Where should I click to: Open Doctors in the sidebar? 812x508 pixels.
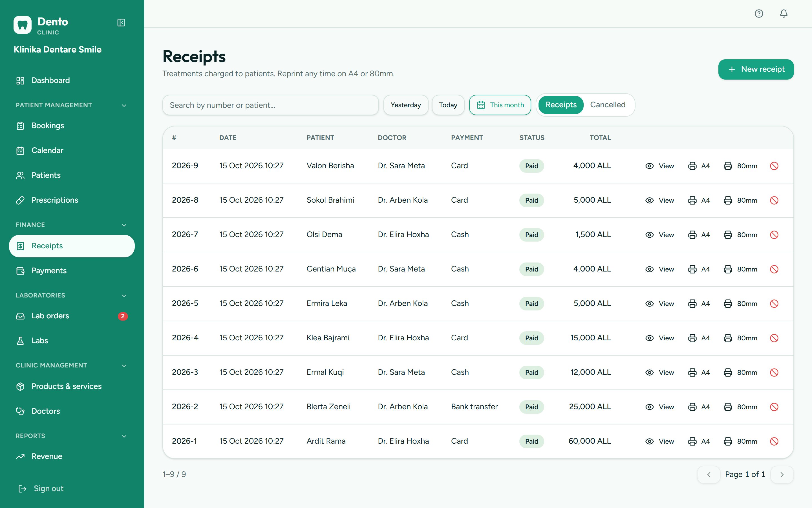(72, 411)
